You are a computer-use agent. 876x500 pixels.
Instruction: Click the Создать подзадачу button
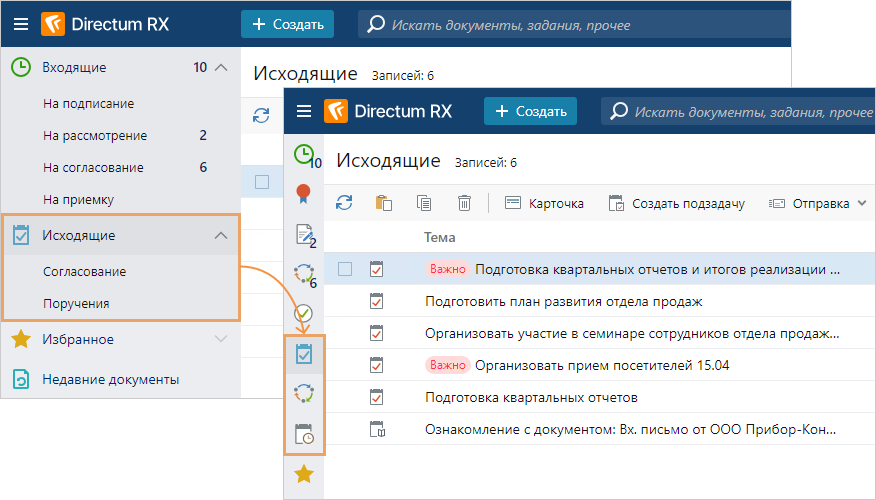click(677, 203)
